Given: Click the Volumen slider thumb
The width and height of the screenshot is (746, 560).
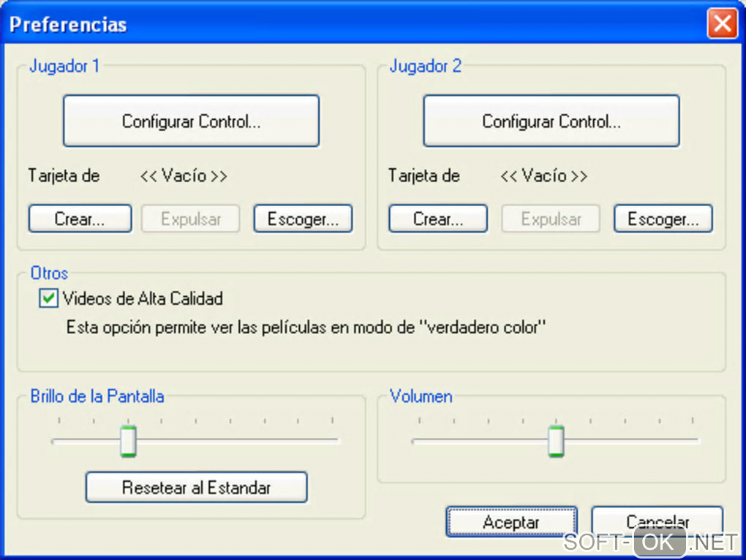Looking at the screenshot, I should (557, 441).
